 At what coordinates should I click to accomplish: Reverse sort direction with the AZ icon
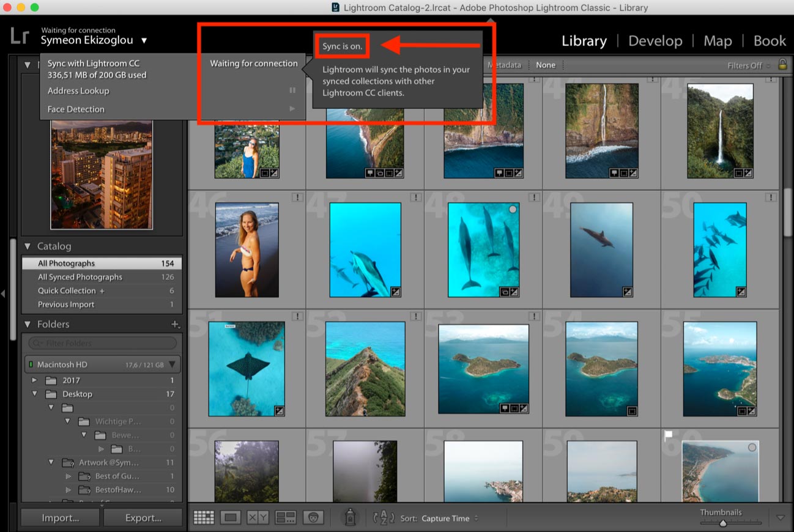pyautogui.click(x=384, y=517)
